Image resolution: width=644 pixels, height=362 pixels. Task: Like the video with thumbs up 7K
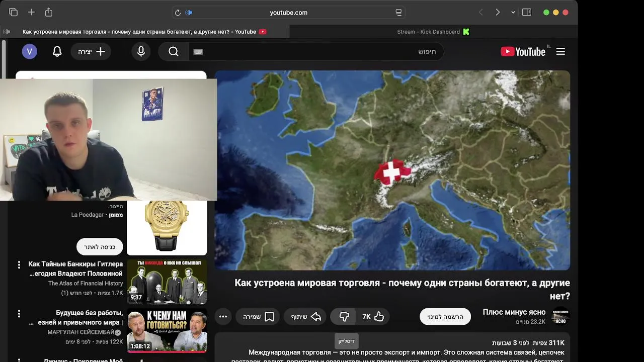(x=373, y=316)
